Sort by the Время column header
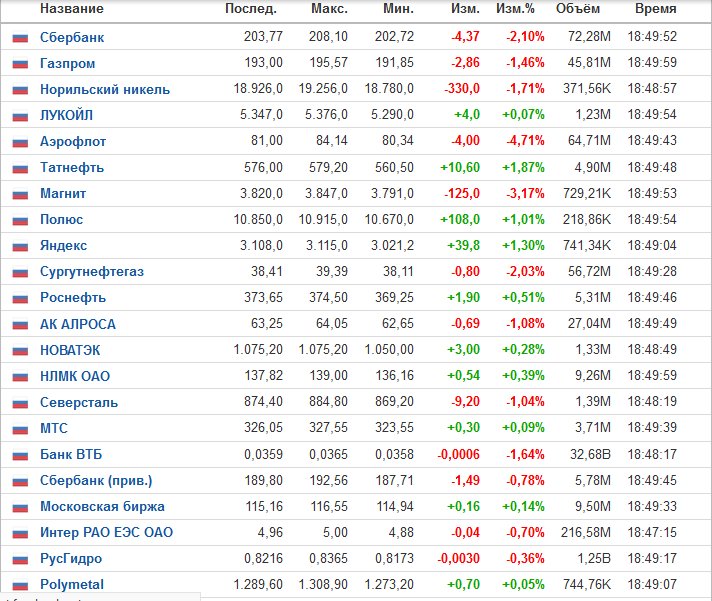Viewport: 712px width, 601px height. [656, 9]
